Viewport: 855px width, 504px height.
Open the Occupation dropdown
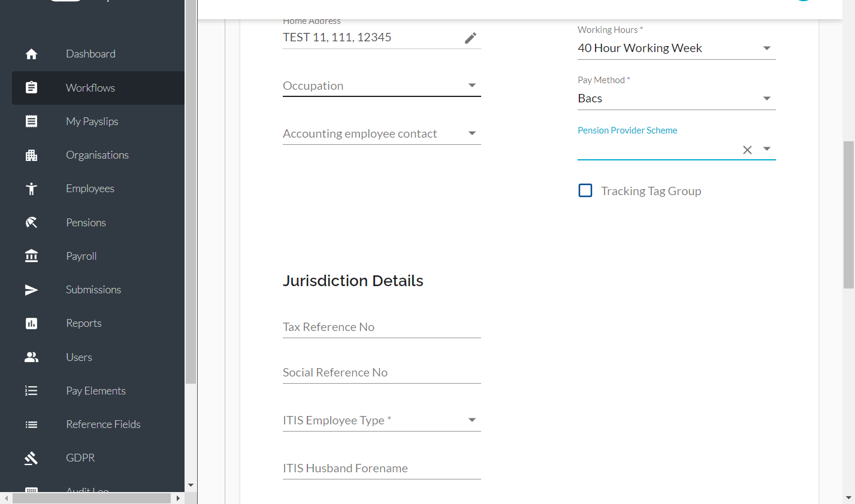tap(382, 86)
